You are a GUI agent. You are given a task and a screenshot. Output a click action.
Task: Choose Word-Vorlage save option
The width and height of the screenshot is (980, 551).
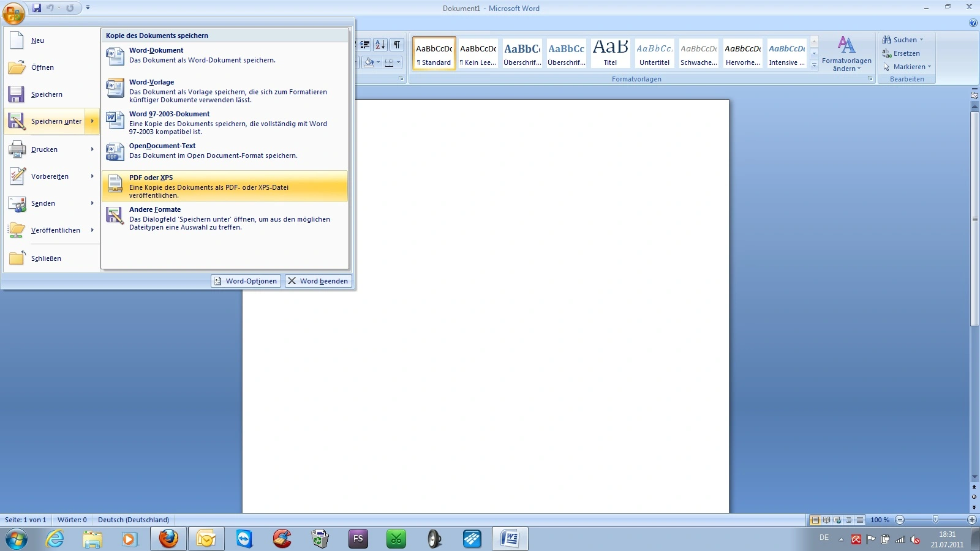point(225,91)
